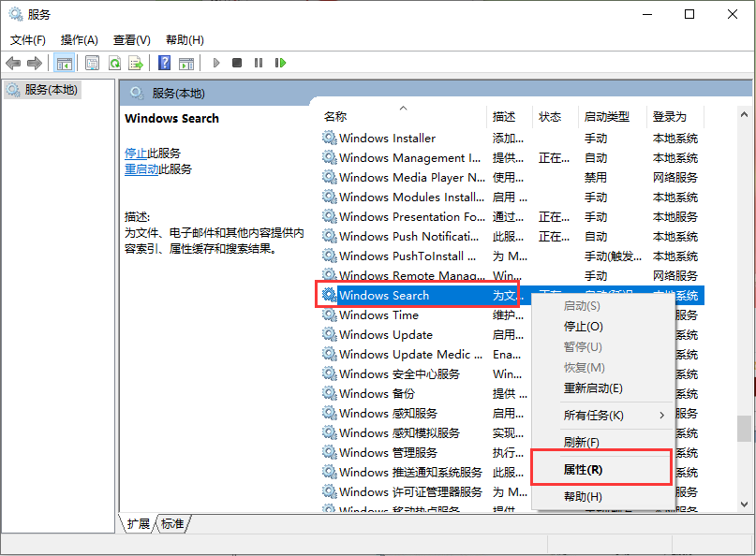Select Windows 许可证管理器服务 row
This screenshot has width=756, height=556.
pyautogui.click(x=425, y=492)
